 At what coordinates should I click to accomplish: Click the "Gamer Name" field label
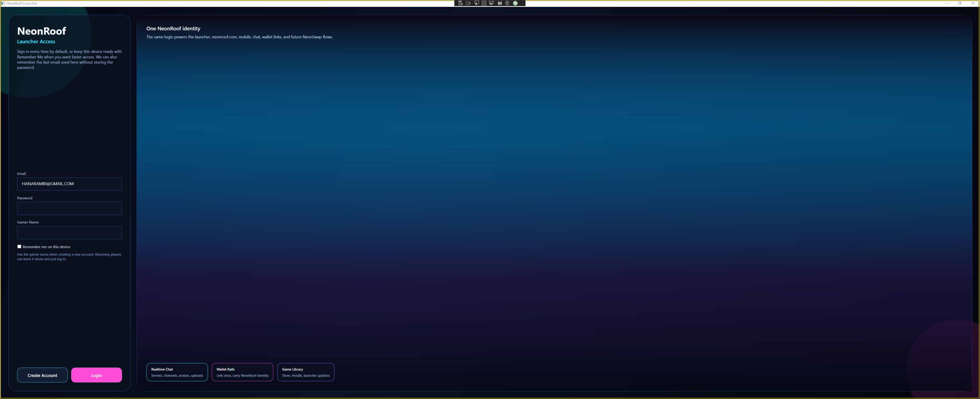(x=28, y=222)
